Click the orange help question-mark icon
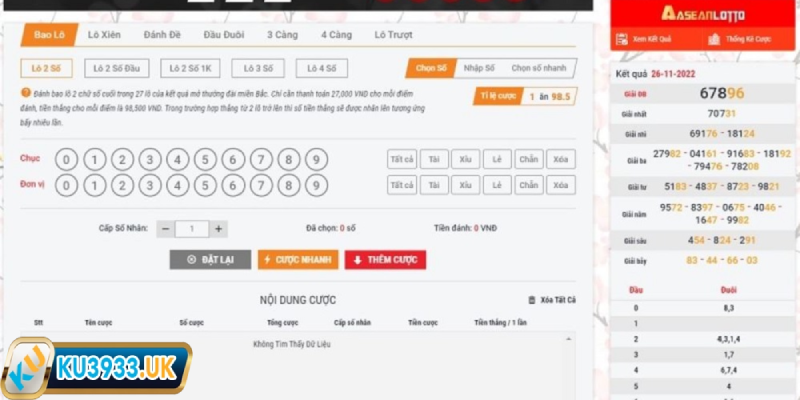The height and width of the screenshot is (400, 800). [x=26, y=92]
